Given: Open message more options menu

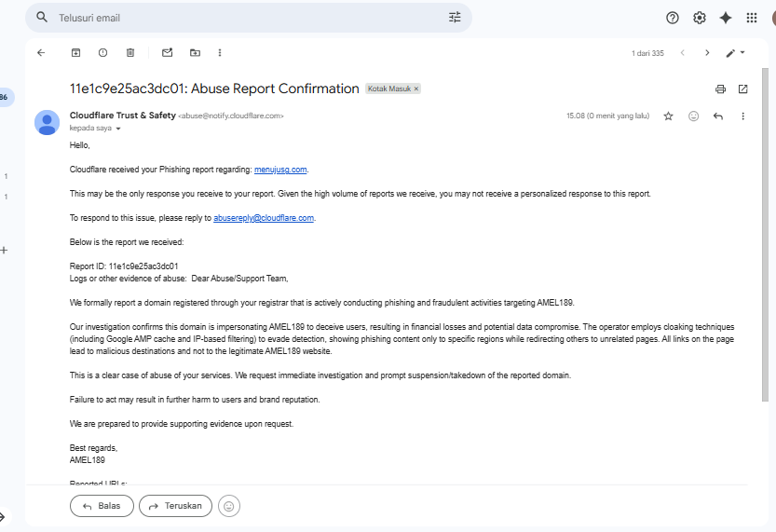Looking at the screenshot, I should click(742, 116).
